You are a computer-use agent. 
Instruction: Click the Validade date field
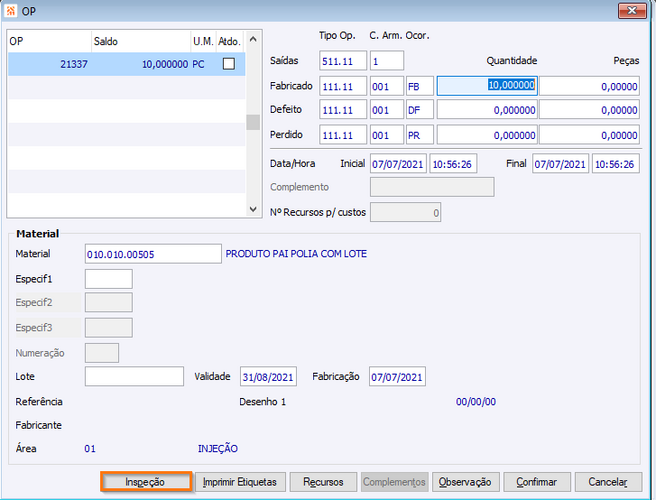(x=269, y=377)
